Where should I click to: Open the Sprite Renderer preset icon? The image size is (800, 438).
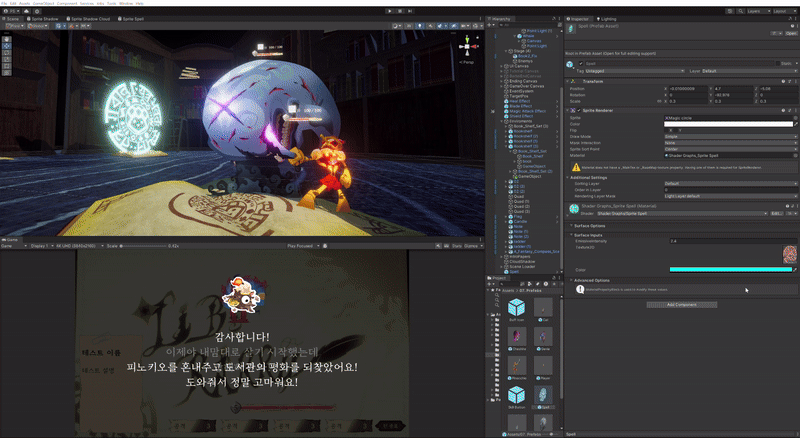(789, 110)
